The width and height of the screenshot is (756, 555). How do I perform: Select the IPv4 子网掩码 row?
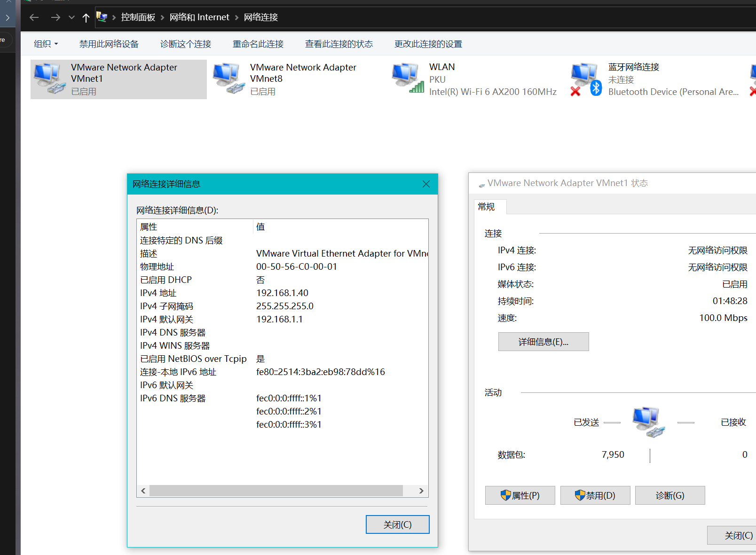pyautogui.click(x=283, y=306)
